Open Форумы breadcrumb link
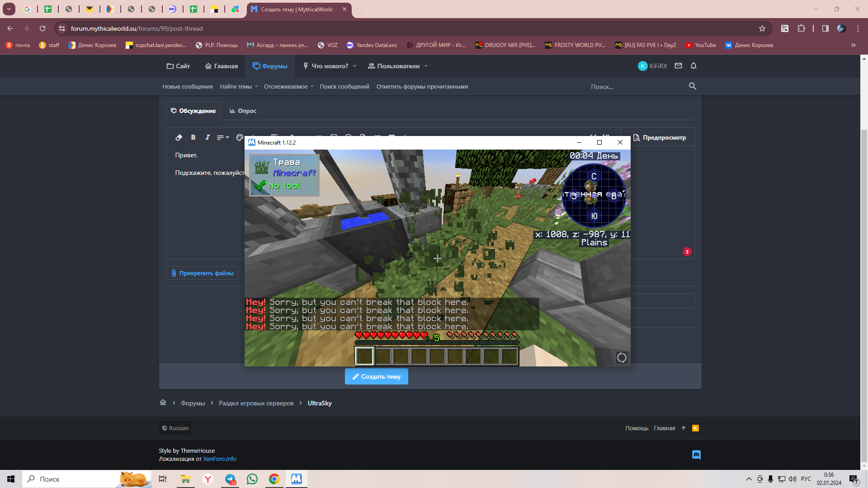868x488 pixels. (193, 403)
